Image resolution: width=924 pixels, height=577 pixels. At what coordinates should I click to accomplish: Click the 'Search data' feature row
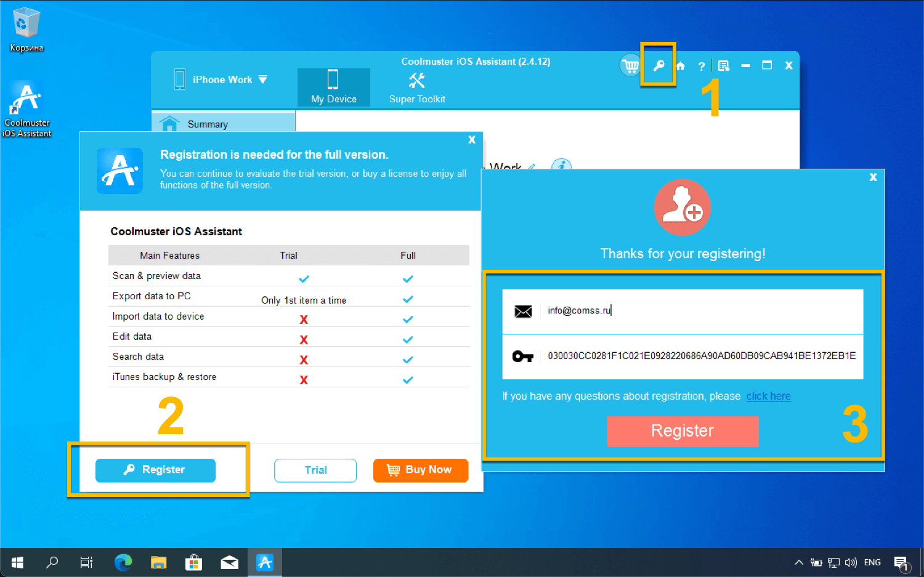pyautogui.click(x=289, y=357)
